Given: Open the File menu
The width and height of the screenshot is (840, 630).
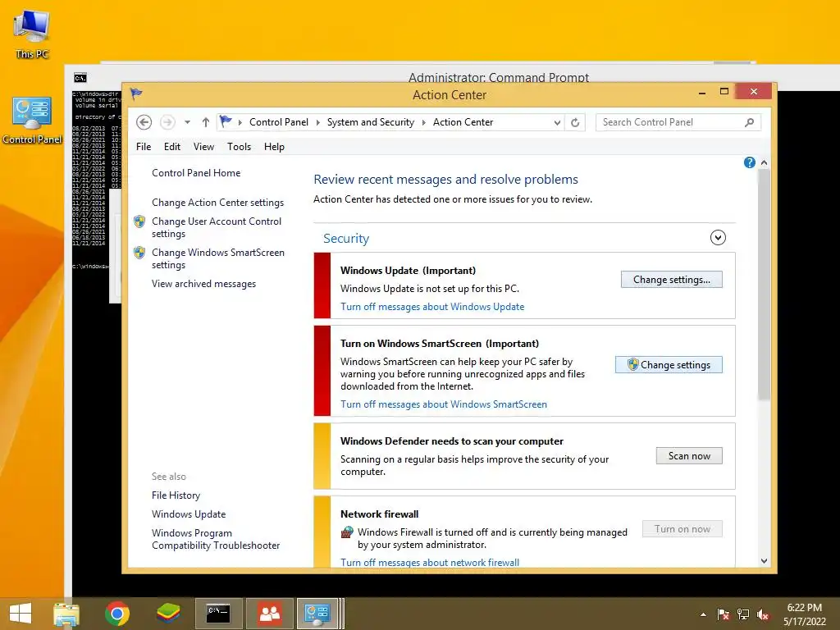Looking at the screenshot, I should point(144,147).
